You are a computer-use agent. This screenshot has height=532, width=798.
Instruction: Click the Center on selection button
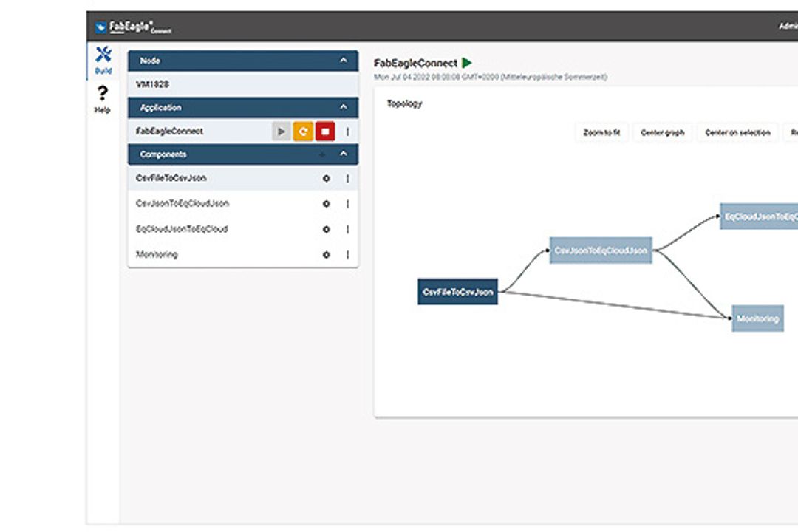pyautogui.click(x=737, y=132)
